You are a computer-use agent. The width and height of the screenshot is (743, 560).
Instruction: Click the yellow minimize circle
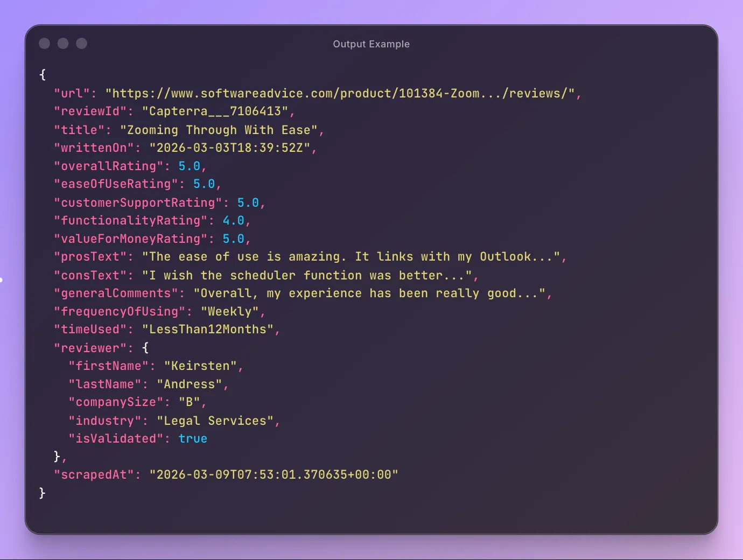coord(62,43)
